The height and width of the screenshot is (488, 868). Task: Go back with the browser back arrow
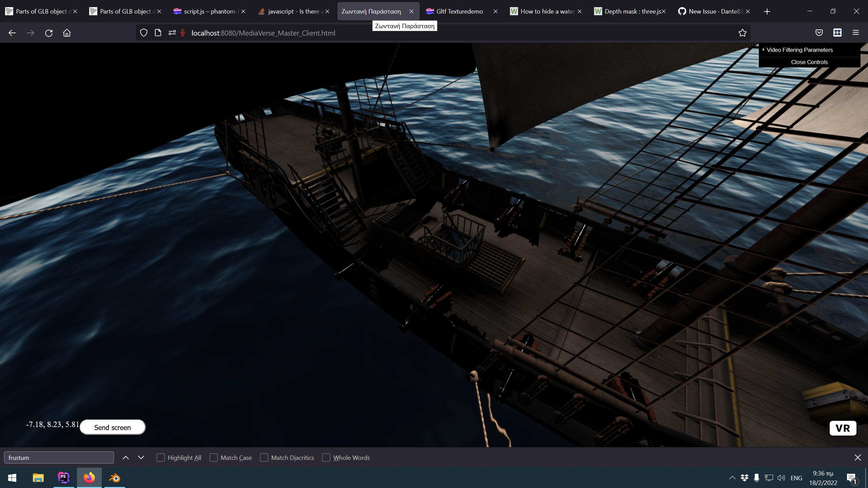[x=12, y=33]
